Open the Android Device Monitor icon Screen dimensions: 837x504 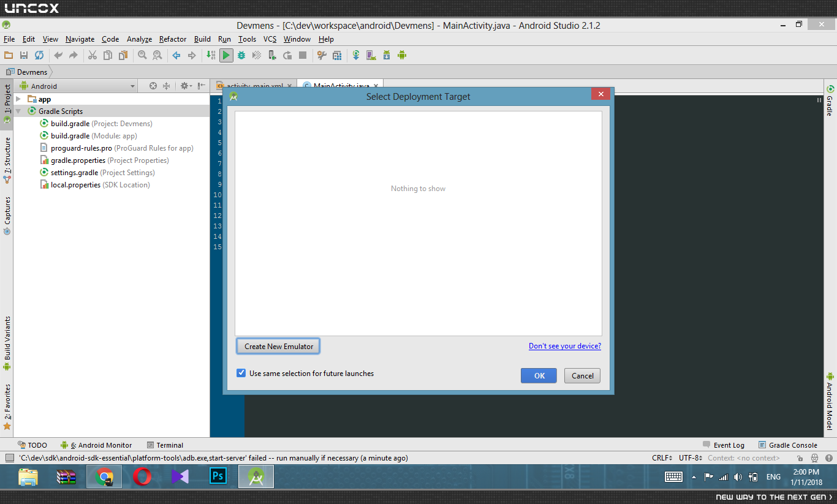[x=402, y=55]
